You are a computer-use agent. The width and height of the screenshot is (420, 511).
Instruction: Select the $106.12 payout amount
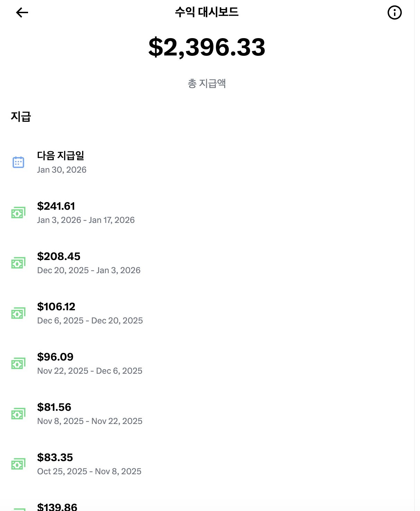pyautogui.click(x=56, y=307)
